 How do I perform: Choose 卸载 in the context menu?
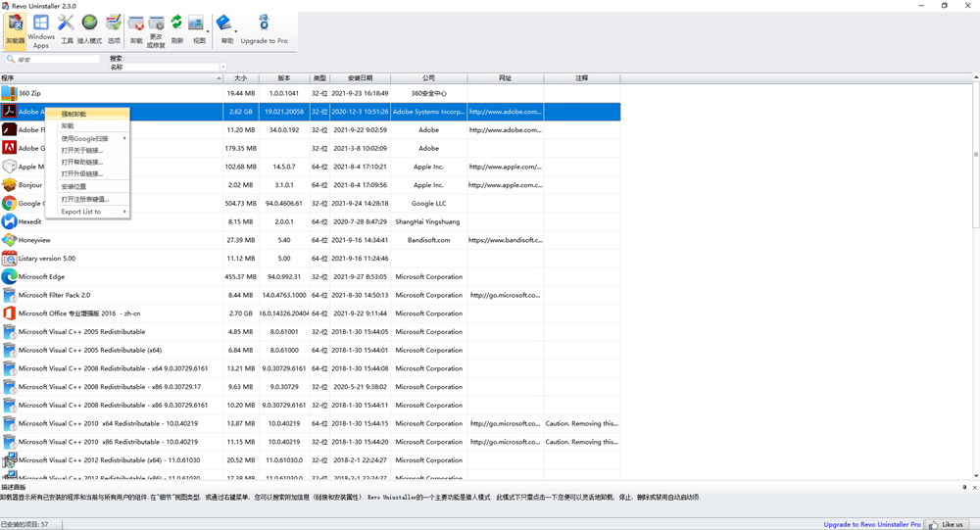point(87,125)
